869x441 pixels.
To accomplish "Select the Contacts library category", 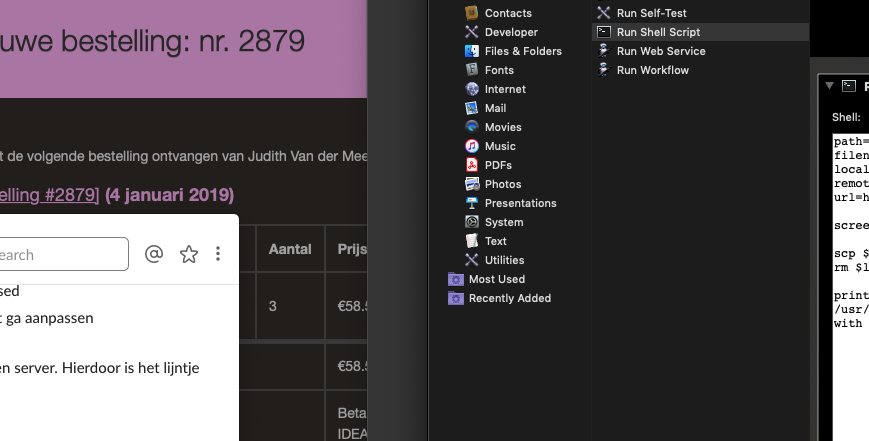I will point(507,13).
